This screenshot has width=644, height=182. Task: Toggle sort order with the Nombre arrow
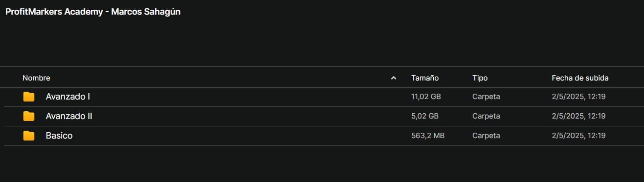pos(394,78)
